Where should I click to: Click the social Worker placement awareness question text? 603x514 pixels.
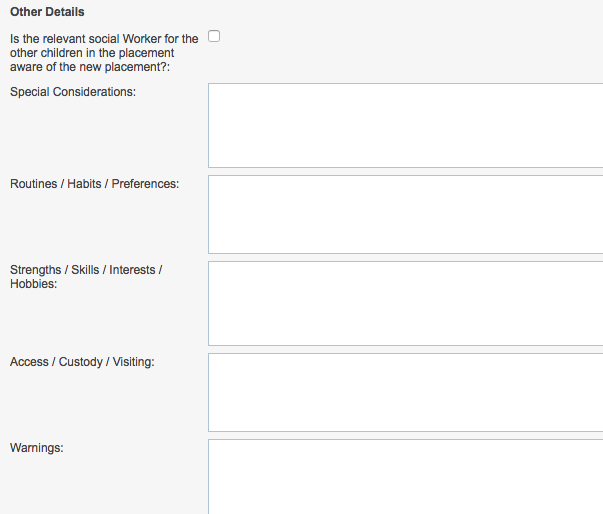pos(104,53)
